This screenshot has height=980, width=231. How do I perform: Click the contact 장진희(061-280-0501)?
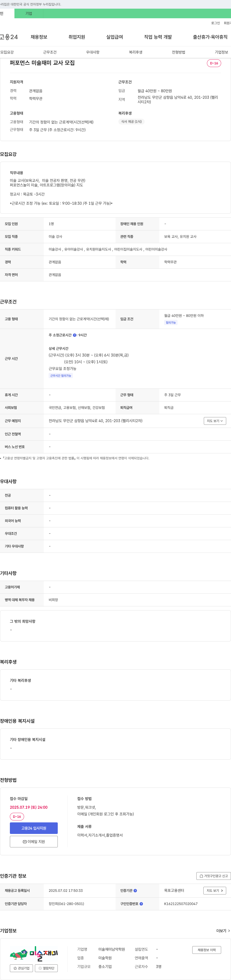pyautogui.click(x=66, y=904)
